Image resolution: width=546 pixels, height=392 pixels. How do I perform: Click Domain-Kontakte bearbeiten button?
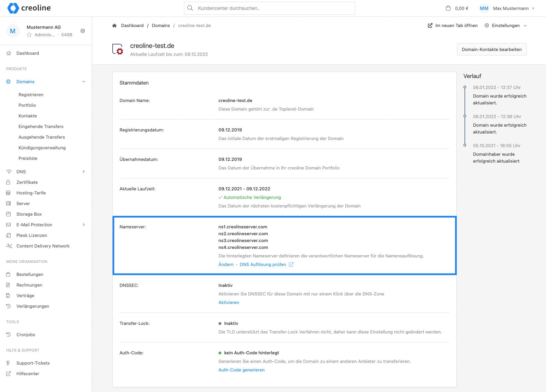coord(492,49)
